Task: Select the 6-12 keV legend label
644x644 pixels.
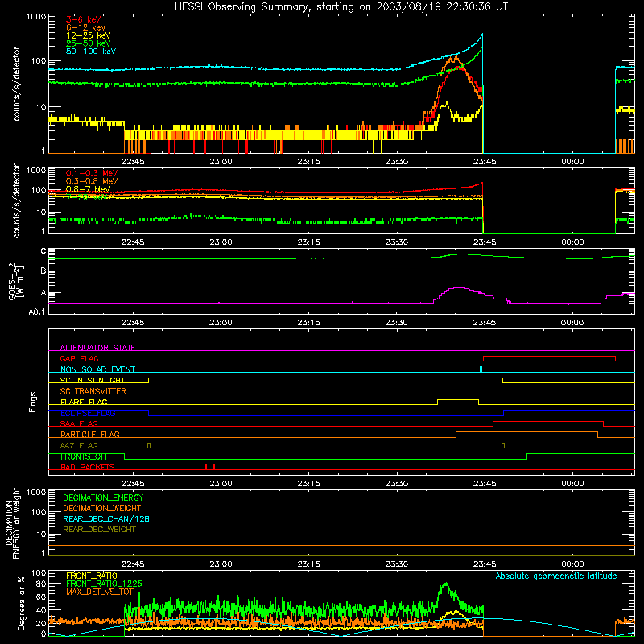Action: (x=86, y=27)
